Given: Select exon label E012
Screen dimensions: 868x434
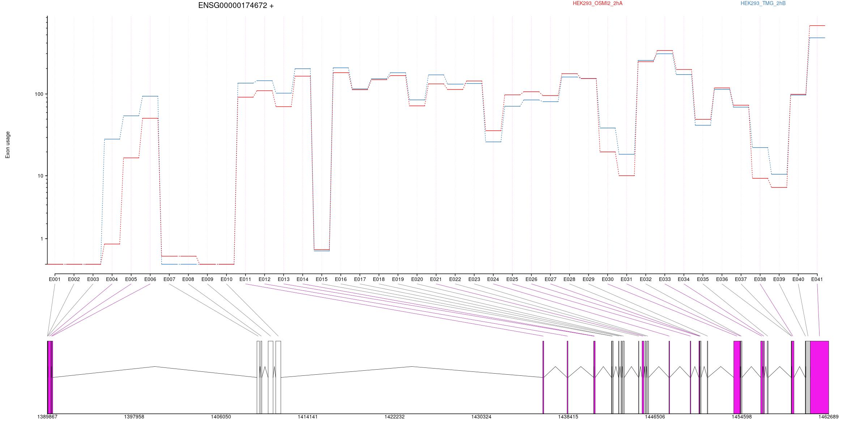Looking at the screenshot, I should pyautogui.click(x=264, y=279).
